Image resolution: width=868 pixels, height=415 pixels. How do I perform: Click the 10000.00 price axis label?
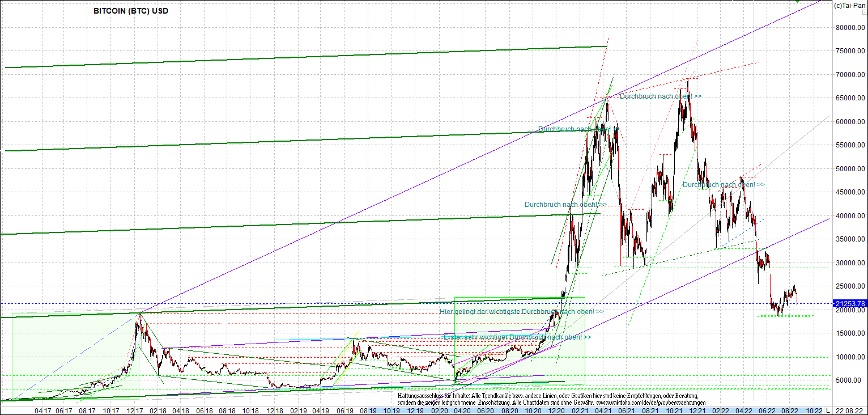coord(850,357)
